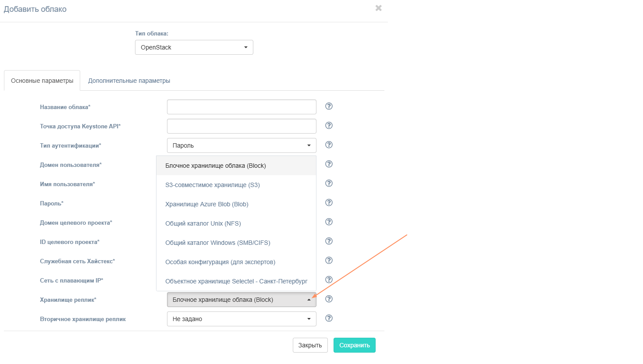Select Общий каталог Unix (NFS) option
Image resolution: width=643 pixels, height=364 pixels.
click(x=236, y=223)
